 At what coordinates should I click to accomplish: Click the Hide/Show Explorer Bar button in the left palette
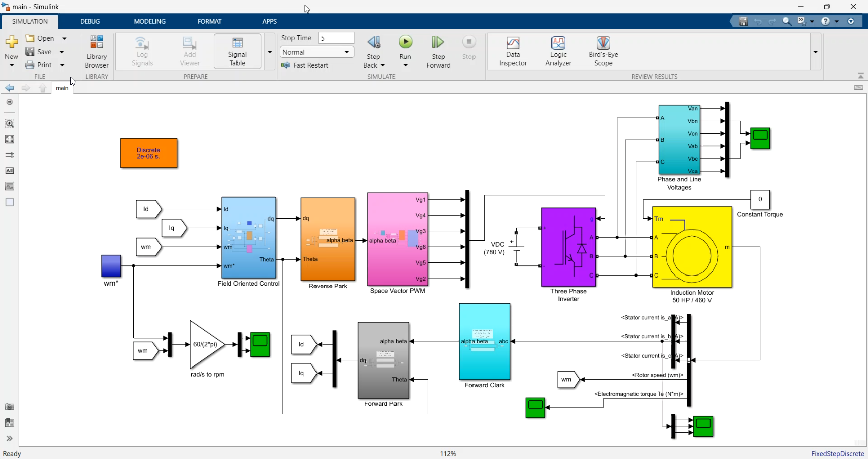coord(10,102)
